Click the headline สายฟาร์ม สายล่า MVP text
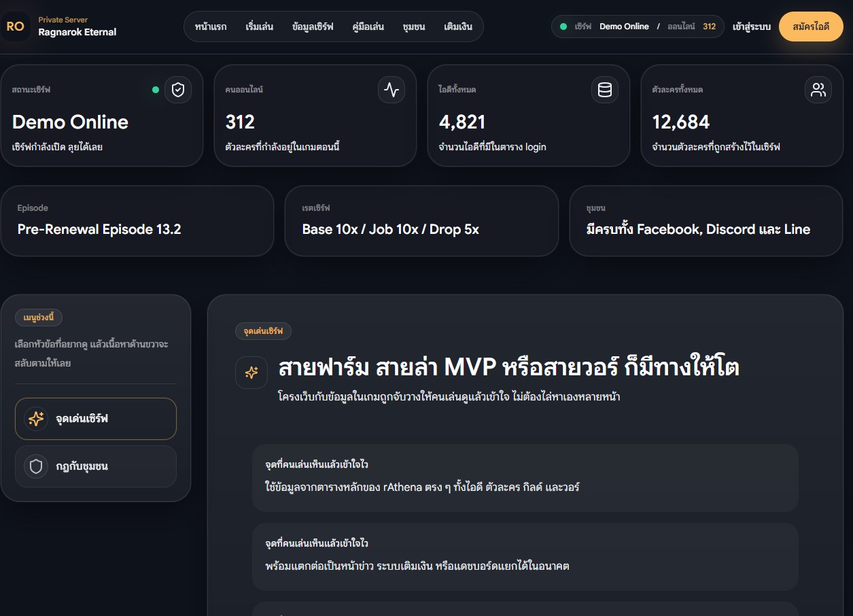The height and width of the screenshot is (616, 853). click(x=508, y=368)
